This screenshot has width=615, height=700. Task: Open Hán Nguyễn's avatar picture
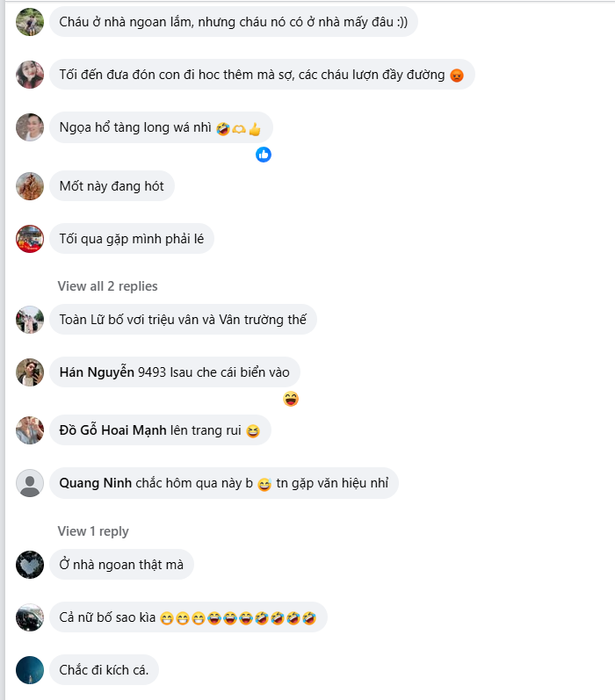[30, 372]
